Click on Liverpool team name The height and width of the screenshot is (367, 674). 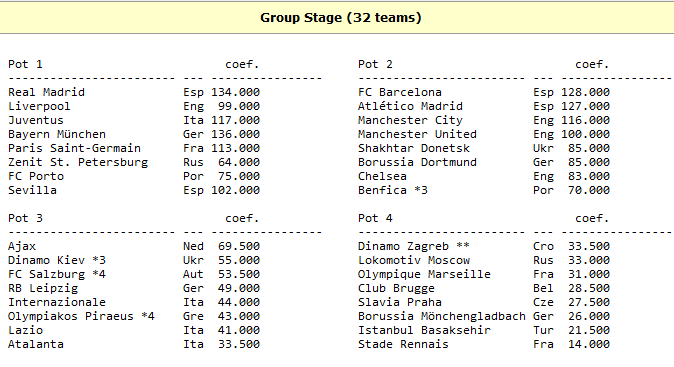click(39, 106)
